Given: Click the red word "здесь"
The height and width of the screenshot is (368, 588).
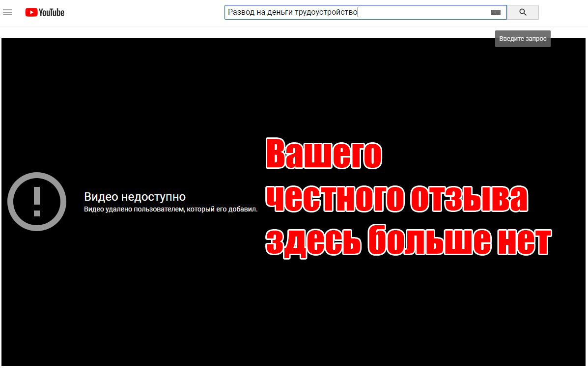Looking at the screenshot, I should click(x=311, y=240).
